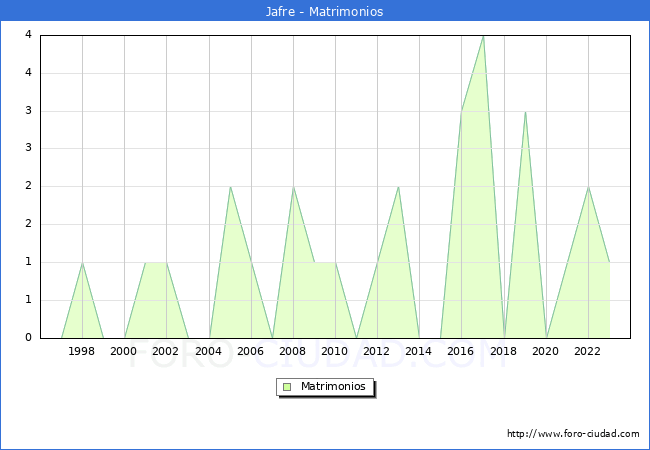Click the 2012 x-axis label
The width and height of the screenshot is (650, 450).
point(377,351)
